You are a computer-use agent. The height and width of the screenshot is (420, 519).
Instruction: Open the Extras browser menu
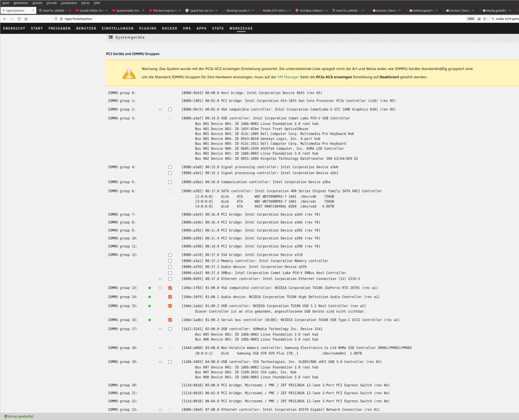(86, 3)
